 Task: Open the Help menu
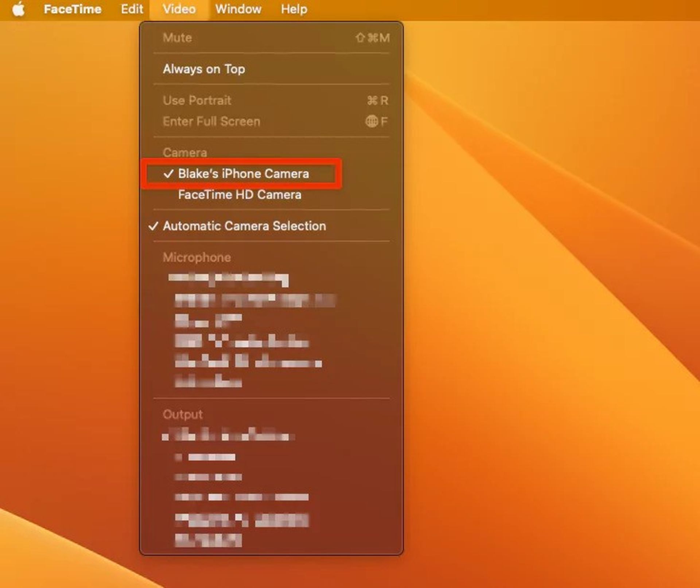(x=294, y=9)
